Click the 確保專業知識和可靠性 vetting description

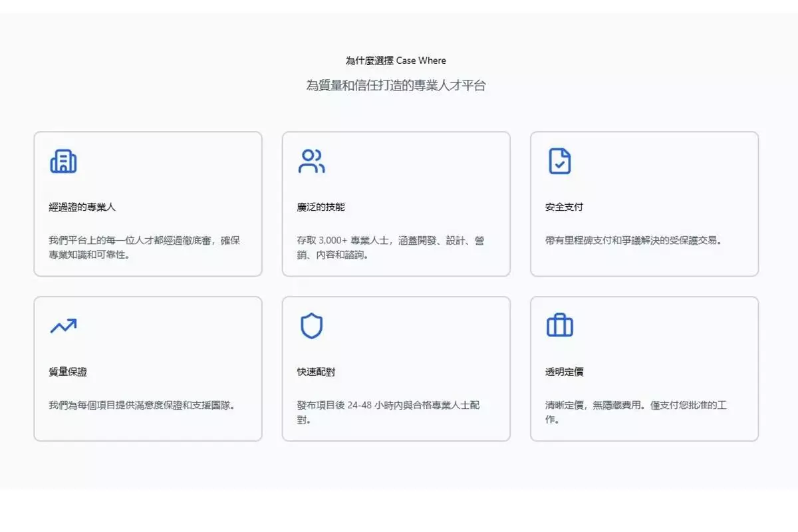point(144,247)
